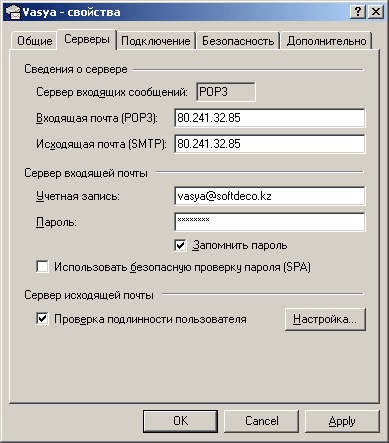The image size is (389, 443).
Task: Select the Серверы tab
Action: coord(87,39)
